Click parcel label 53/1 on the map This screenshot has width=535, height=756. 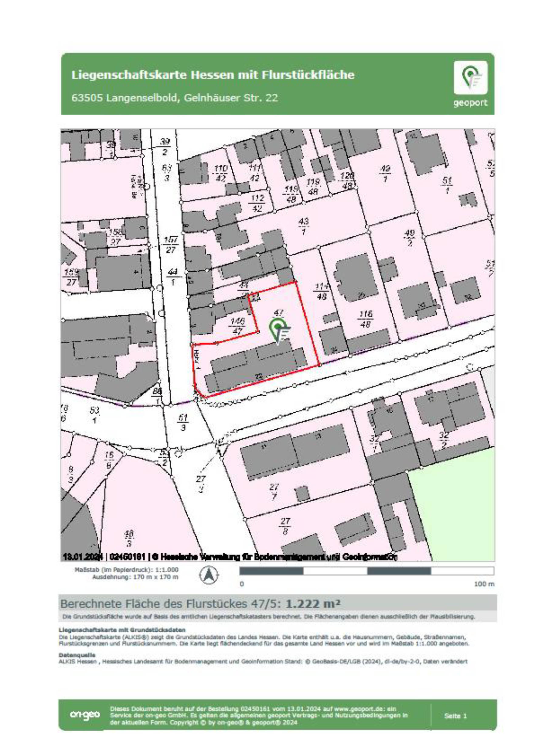coord(94,415)
